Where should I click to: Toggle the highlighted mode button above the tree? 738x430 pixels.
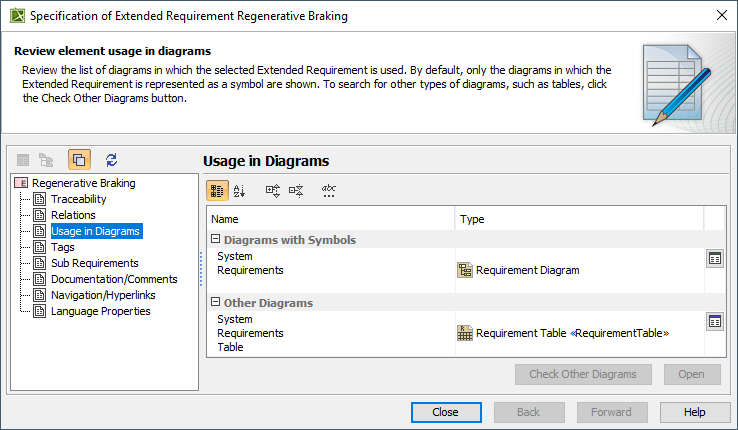coord(80,159)
